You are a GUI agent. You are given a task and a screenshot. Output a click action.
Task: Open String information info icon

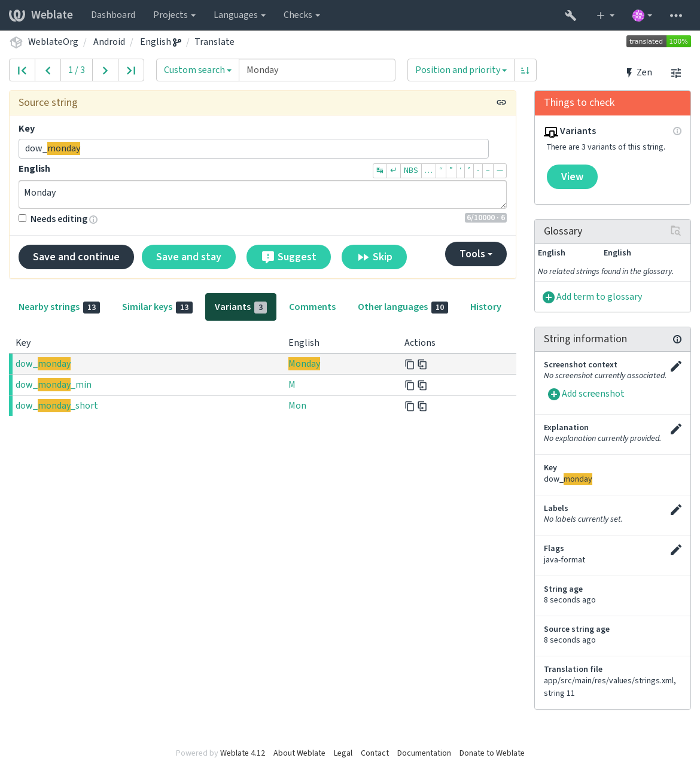[677, 339]
